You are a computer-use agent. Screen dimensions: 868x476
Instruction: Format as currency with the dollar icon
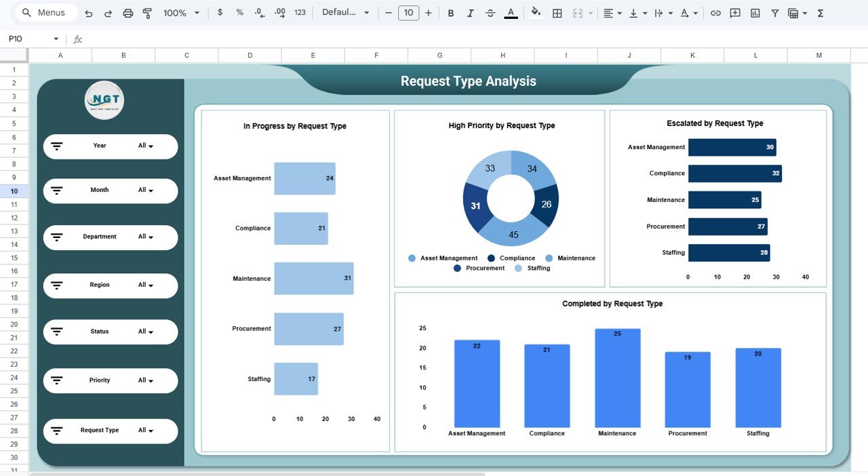click(220, 13)
